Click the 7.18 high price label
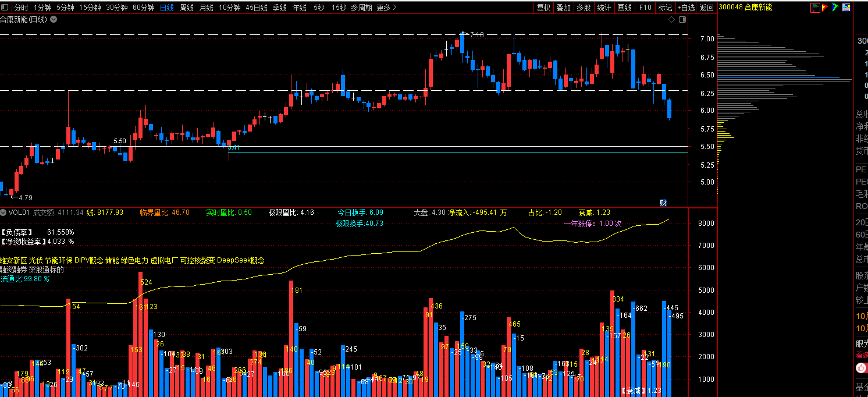The height and width of the screenshot is (397, 868). coord(476,34)
